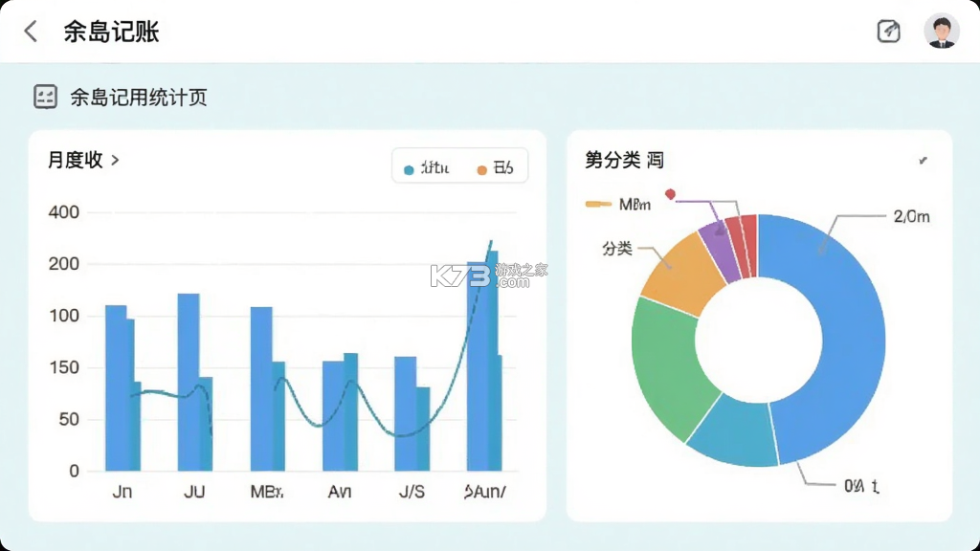Click the MBx x-axis label
Image resolution: width=980 pixels, height=551 pixels.
pos(267,492)
